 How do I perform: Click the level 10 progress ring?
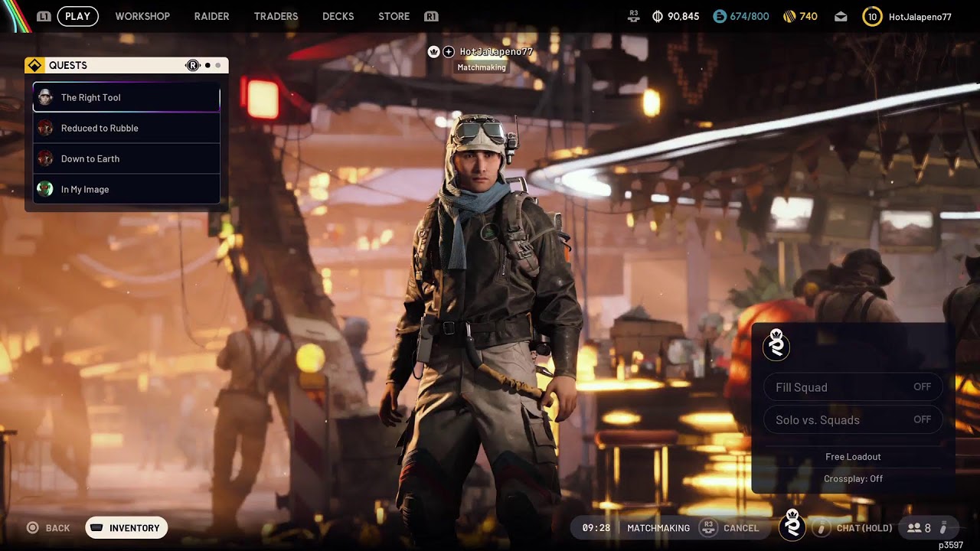point(872,16)
